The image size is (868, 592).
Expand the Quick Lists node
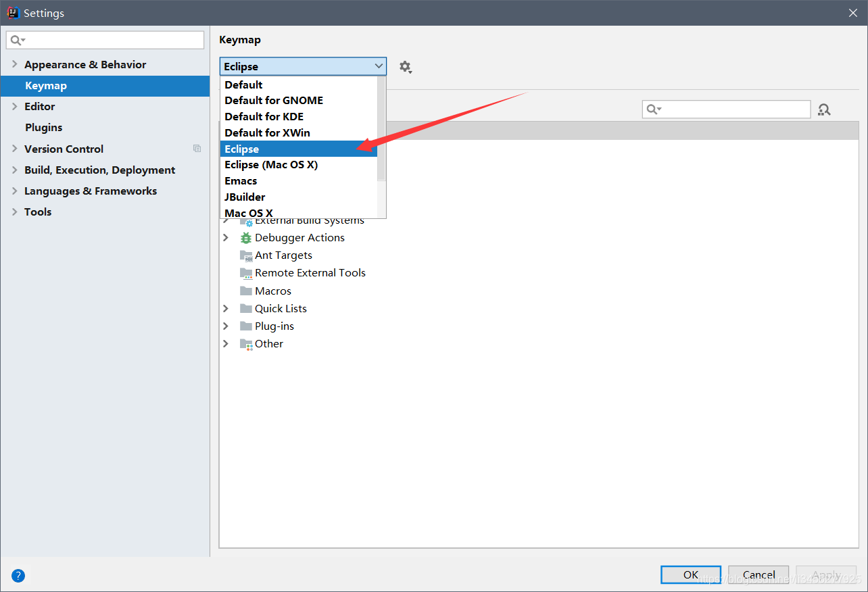pyautogui.click(x=226, y=308)
